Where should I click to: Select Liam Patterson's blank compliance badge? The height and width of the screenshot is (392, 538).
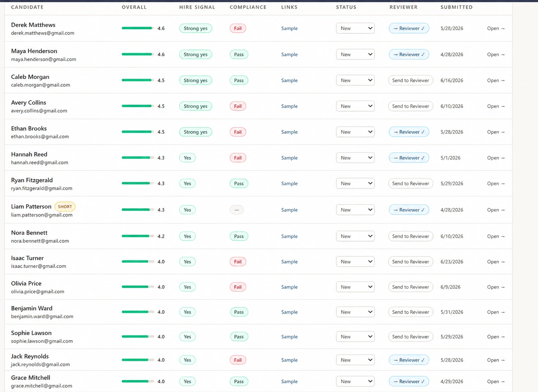[x=237, y=210]
